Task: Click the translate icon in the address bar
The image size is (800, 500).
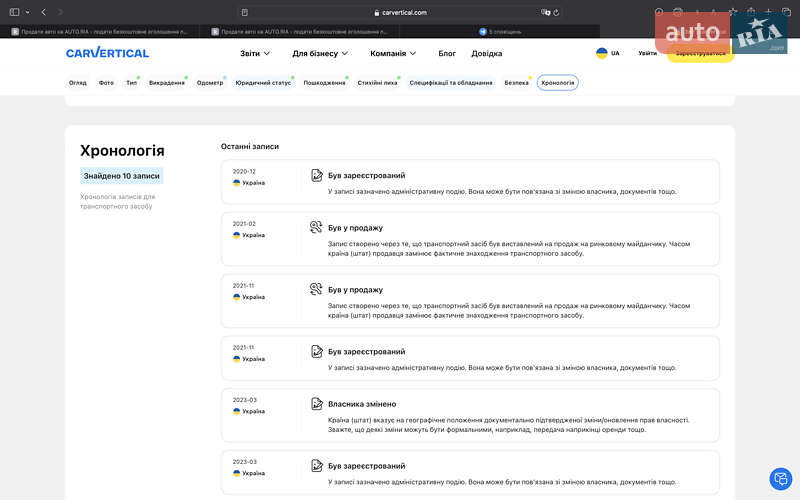Action: pyautogui.click(x=547, y=12)
